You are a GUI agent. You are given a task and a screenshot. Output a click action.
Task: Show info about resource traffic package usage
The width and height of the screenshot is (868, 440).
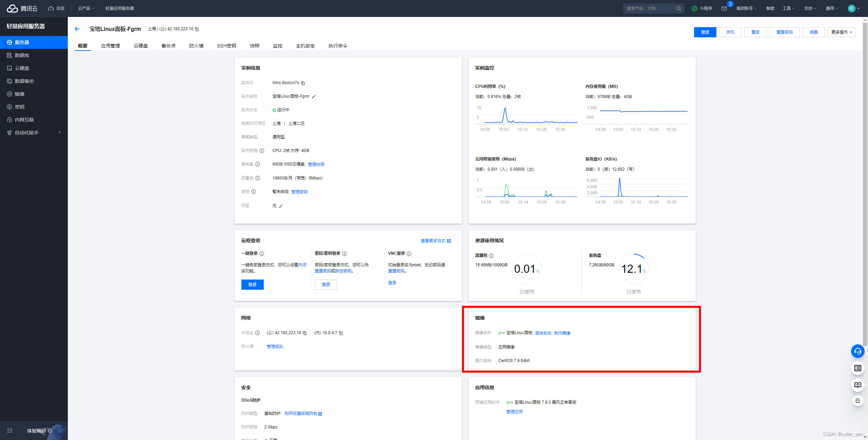pos(491,256)
